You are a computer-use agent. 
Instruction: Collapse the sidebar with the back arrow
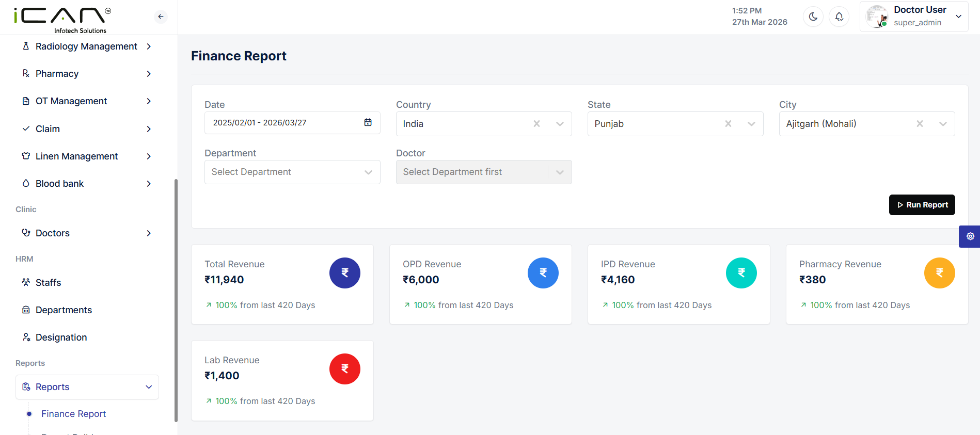pos(161,17)
